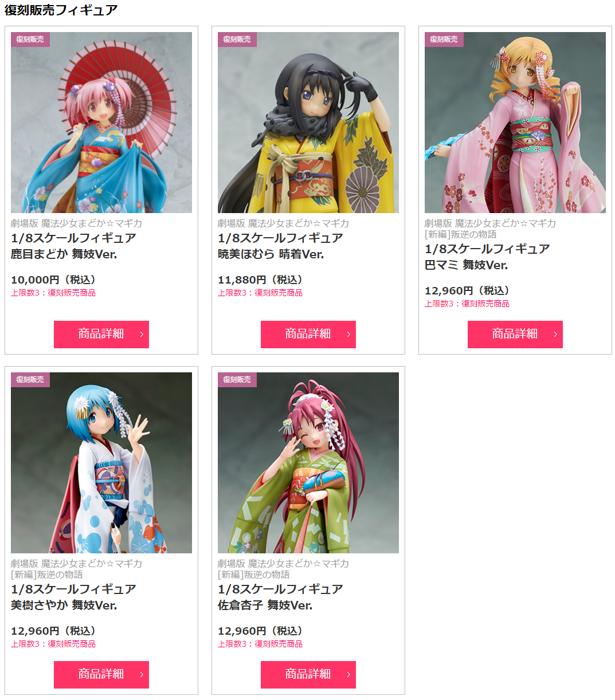Click the 復刻販売 badge on the Kyoko image
The width and height of the screenshot is (615, 700).
[x=237, y=380]
